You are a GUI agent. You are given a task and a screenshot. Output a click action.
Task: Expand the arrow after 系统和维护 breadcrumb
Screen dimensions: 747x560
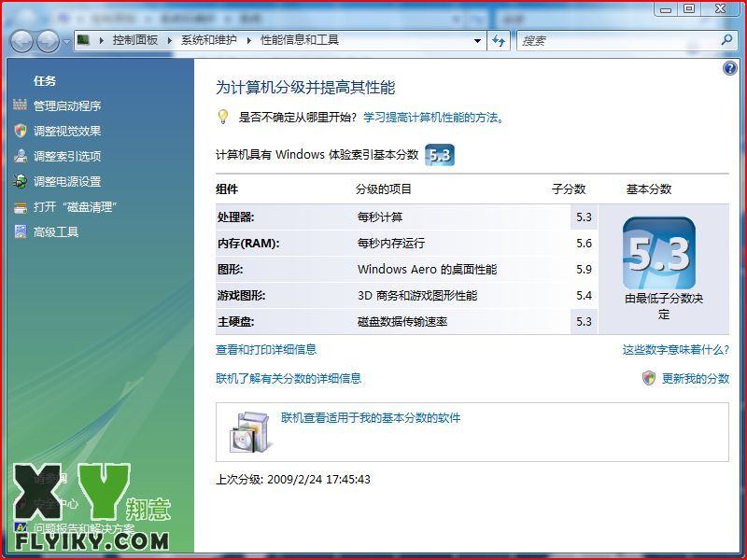[248, 40]
